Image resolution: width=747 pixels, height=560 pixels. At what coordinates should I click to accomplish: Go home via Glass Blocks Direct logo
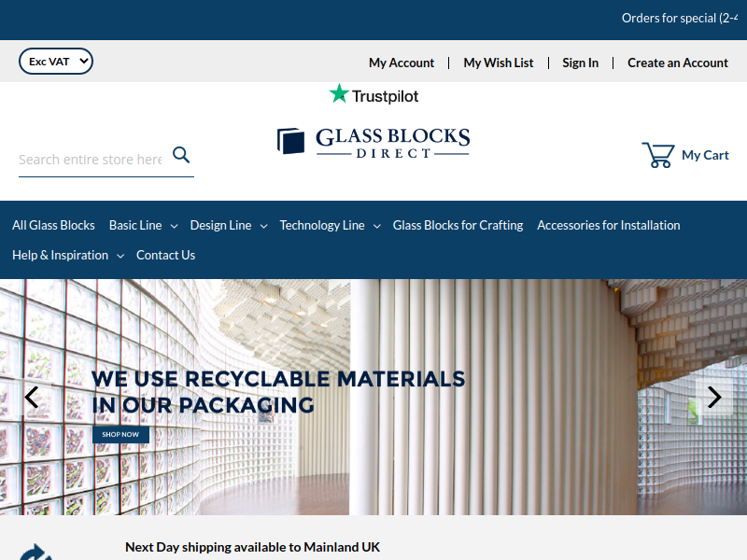(x=373, y=142)
